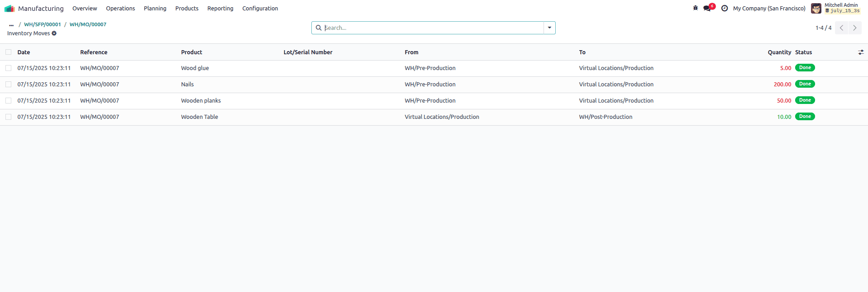The height and width of the screenshot is (292, 868).
Task: Click WH/Pre-Production source in Nails row
Action: pos(430,85)
